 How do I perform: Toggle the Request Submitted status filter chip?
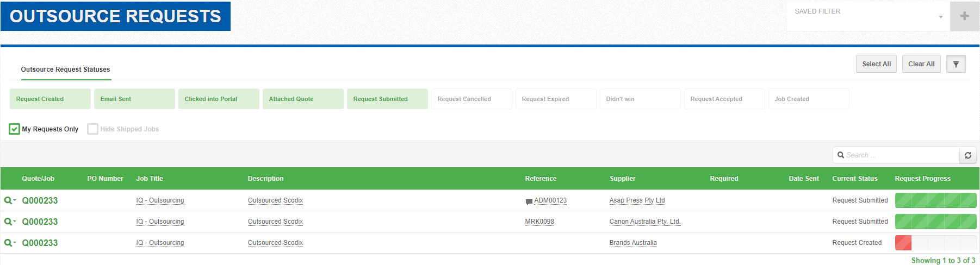387,99
